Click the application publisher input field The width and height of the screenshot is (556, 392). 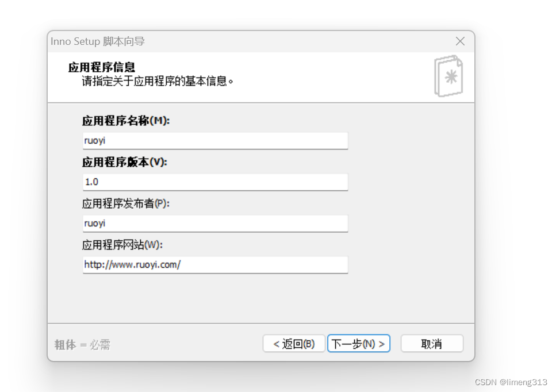(x=215, y=223)
